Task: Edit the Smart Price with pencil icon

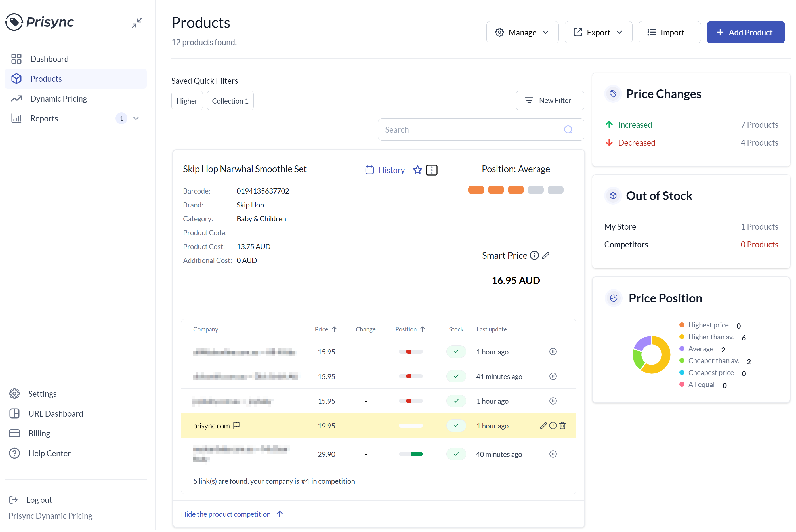Action: (x=546, y=255)
